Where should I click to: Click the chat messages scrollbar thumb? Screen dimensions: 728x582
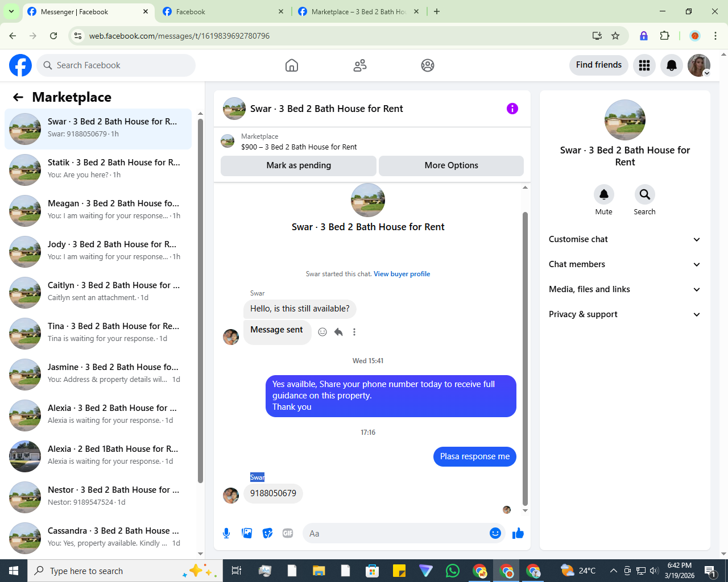525,359
